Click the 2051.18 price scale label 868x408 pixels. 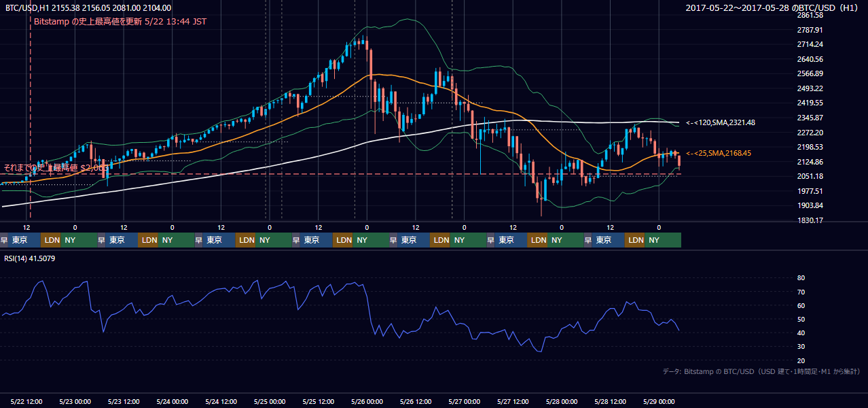[810, 176]
